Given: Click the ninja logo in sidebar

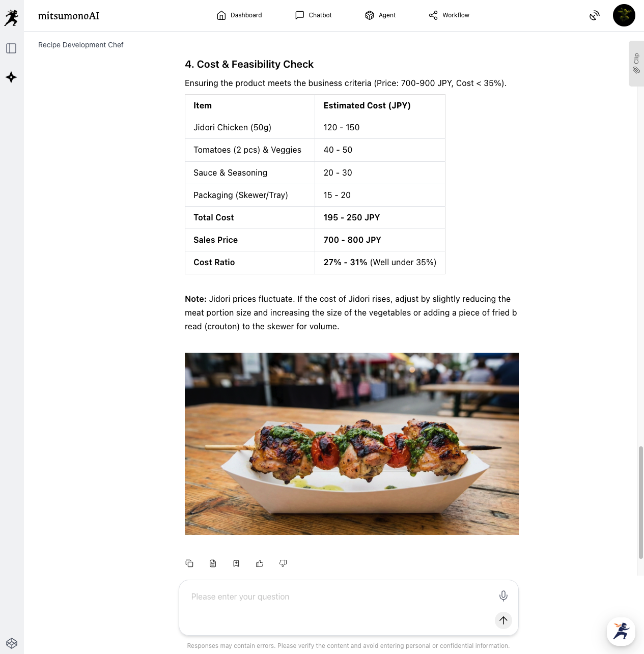Looking at the screenshot, I should (11, 18).
